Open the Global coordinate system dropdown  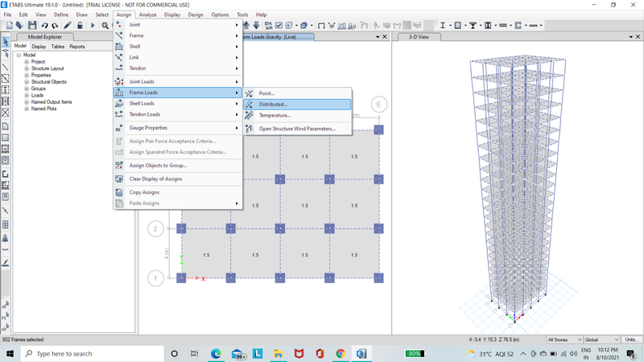[x=601, y=339]
